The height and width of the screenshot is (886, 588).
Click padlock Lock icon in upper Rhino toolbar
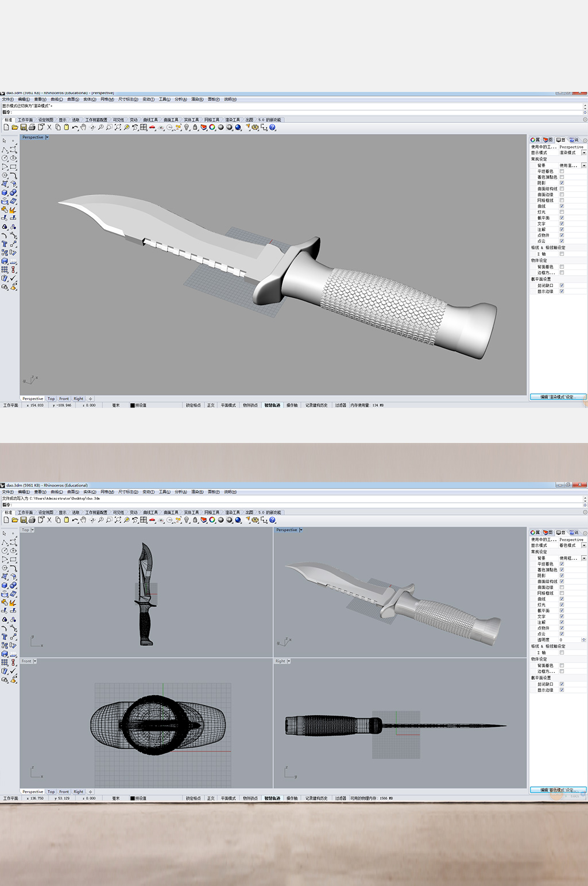(195, 128)
